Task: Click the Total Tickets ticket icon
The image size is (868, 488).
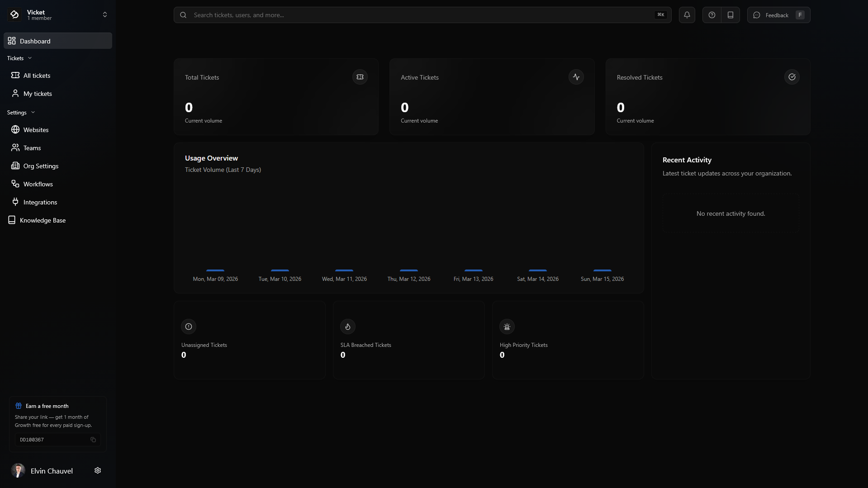Action: tap(360, 77)
